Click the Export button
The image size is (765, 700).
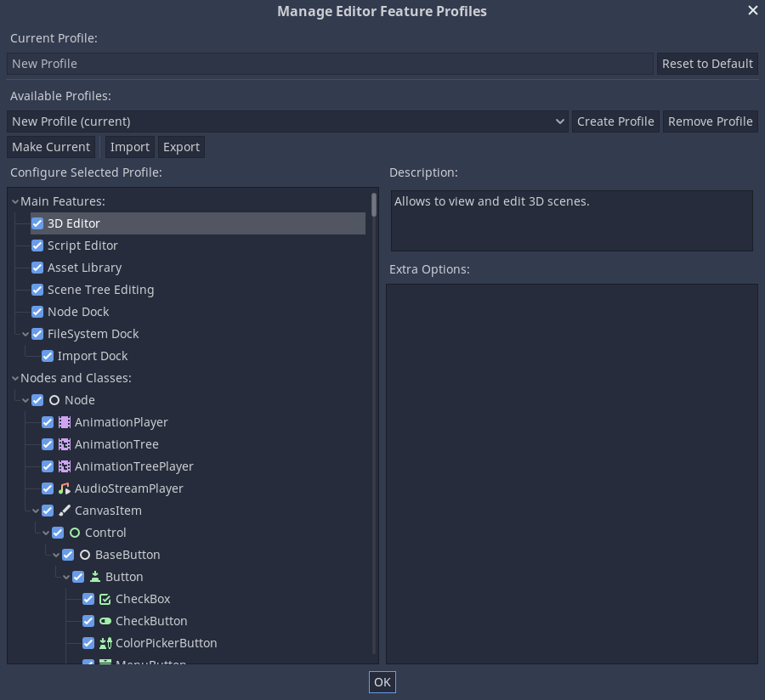[x=181, y=146]
